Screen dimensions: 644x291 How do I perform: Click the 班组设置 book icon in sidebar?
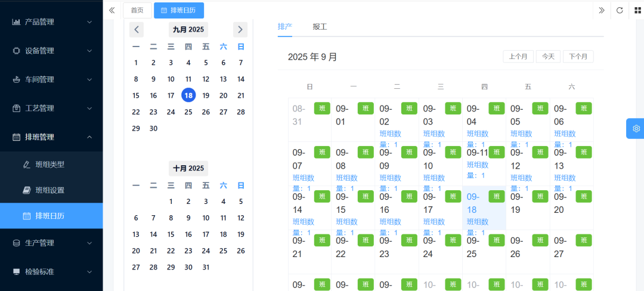click(x=26, y=190)
